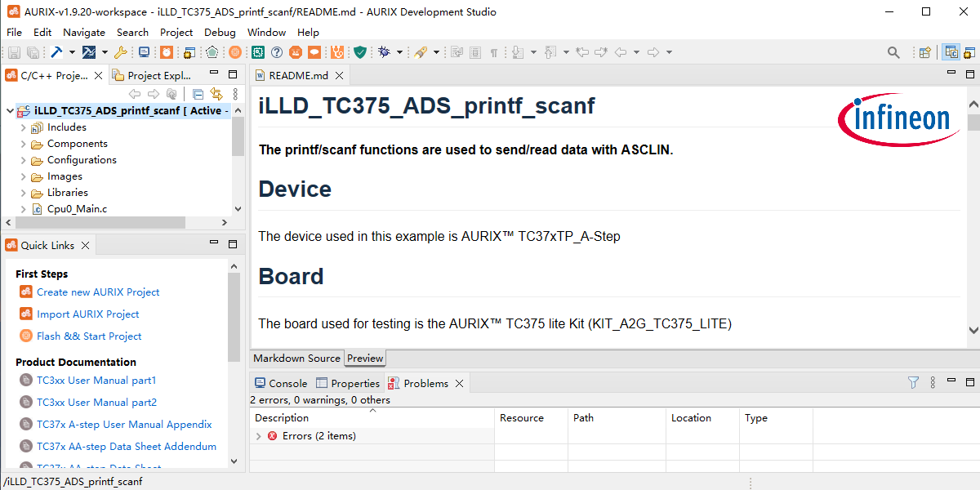
Task: Click Flash && Start Project link
Action: pyautogui.click(x=89, y=336)
